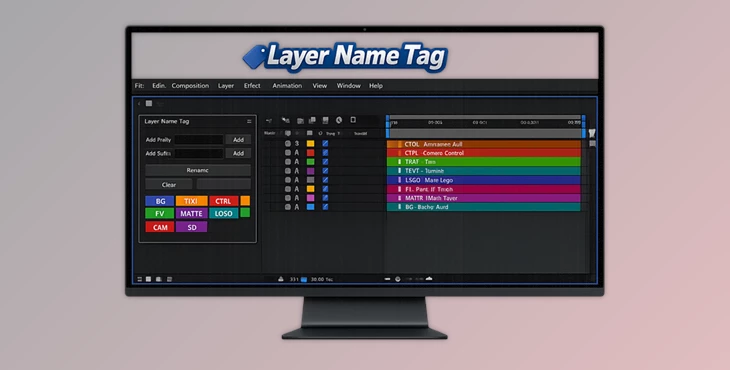Viewport: 730px width, 370px height.
Task: Click the small gray icon at right of the CTOL row
Action: point(592,144)
